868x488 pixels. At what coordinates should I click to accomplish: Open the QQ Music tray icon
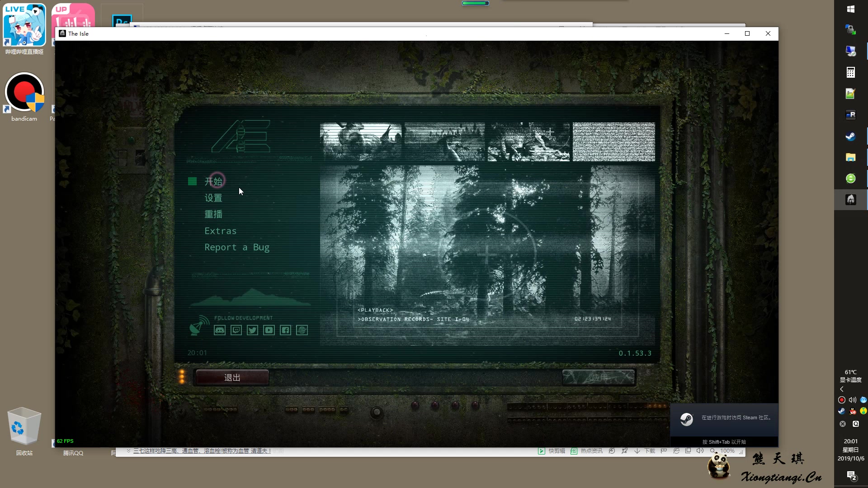pyautogui.click(x=863, y=411)
